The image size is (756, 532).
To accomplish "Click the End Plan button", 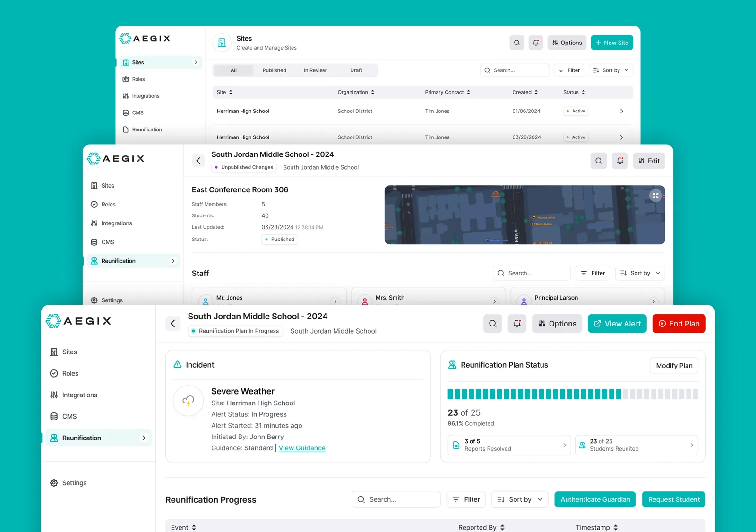I will pos(679,324).
